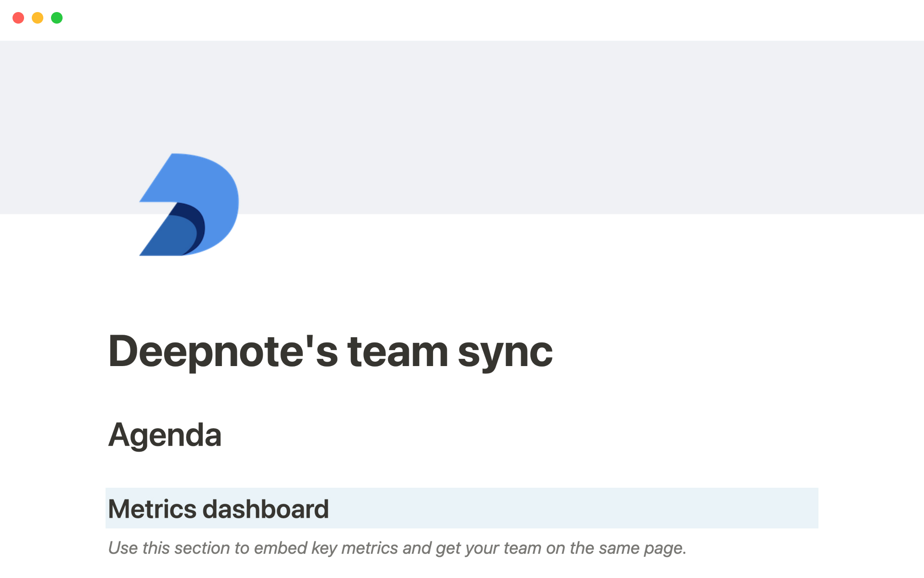
Task: Select the Agenda heading
Action: click(x=165, y=435)
